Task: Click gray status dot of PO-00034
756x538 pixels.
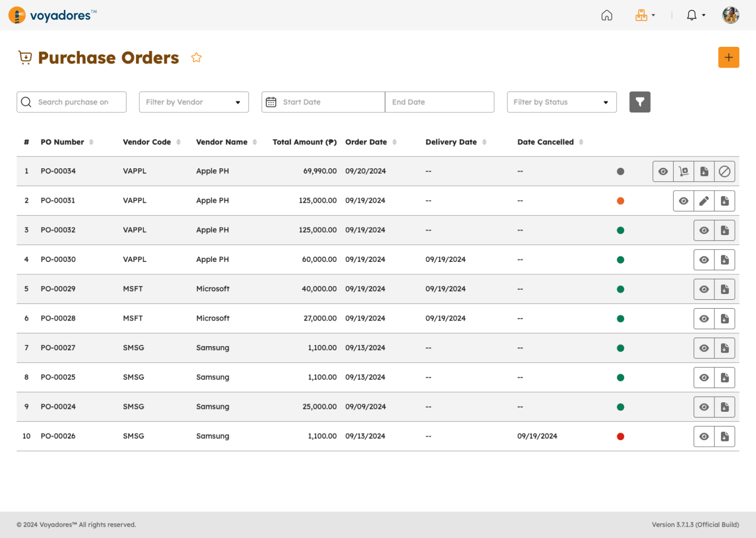Action: coord(620,172)
